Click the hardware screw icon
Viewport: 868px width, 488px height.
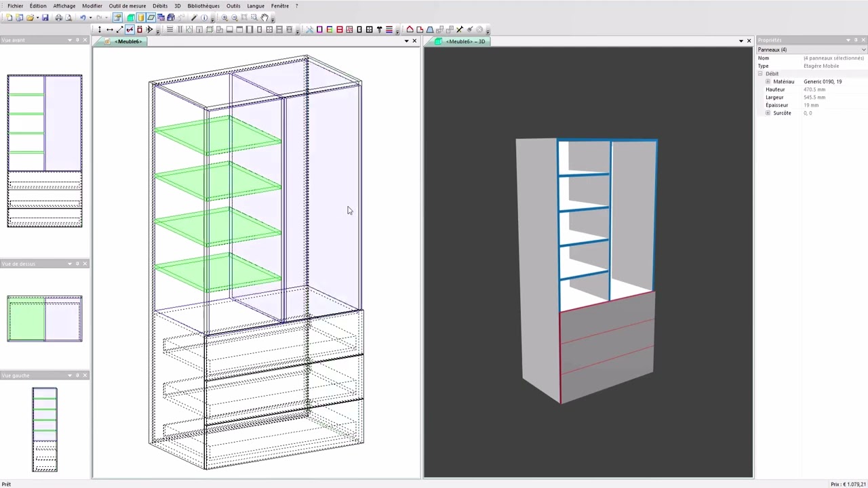pos(379,30)
